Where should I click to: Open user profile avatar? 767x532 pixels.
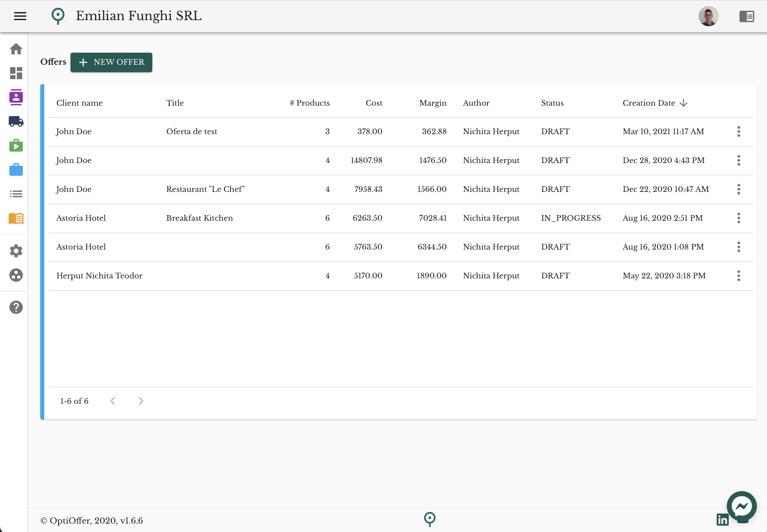point(708,16)
